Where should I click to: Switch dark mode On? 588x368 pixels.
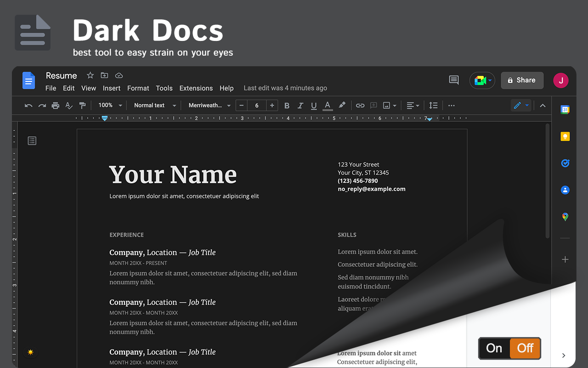[x=494, y=348]
